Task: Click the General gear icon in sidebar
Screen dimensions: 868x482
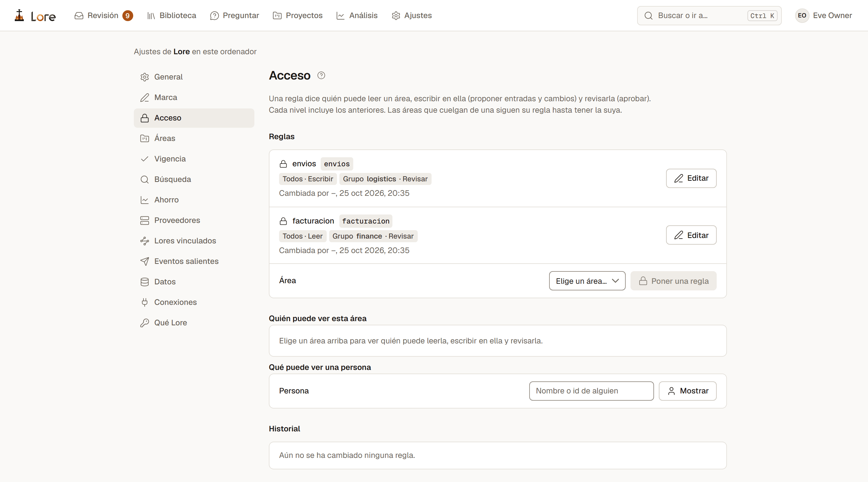Action: pos(145,77)
